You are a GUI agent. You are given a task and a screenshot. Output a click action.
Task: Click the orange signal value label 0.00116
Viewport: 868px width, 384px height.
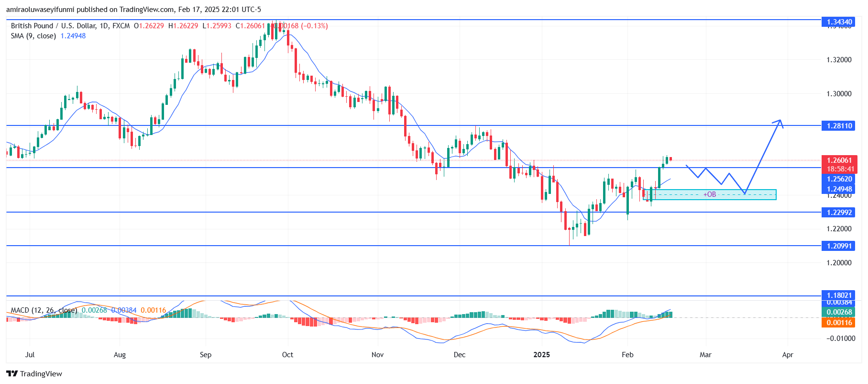(839, 323)
